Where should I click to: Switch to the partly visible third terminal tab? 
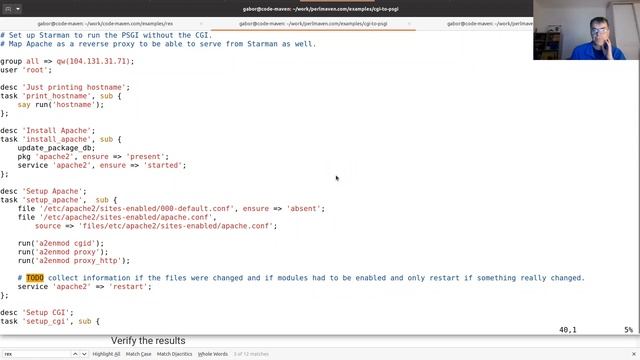[490, 24]
